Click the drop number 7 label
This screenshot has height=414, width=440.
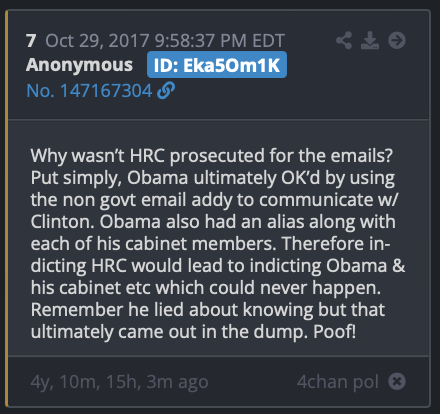point(31,41)
